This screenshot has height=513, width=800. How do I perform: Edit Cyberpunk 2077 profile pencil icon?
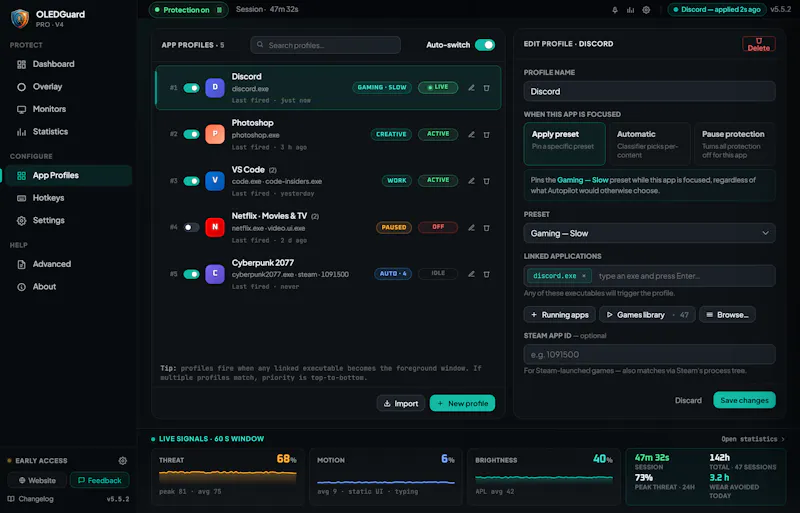click(471, 274)
